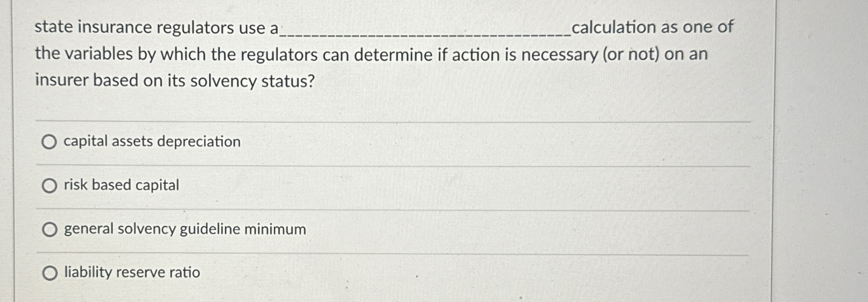
Task: Click the 'general solvency guideline minimum' label
Action: (x=184, y=229)
